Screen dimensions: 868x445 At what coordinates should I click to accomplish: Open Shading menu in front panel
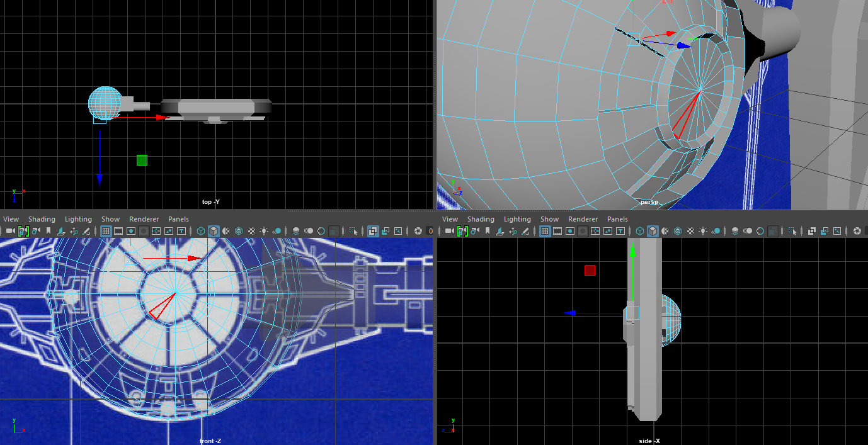coord(42,219)
